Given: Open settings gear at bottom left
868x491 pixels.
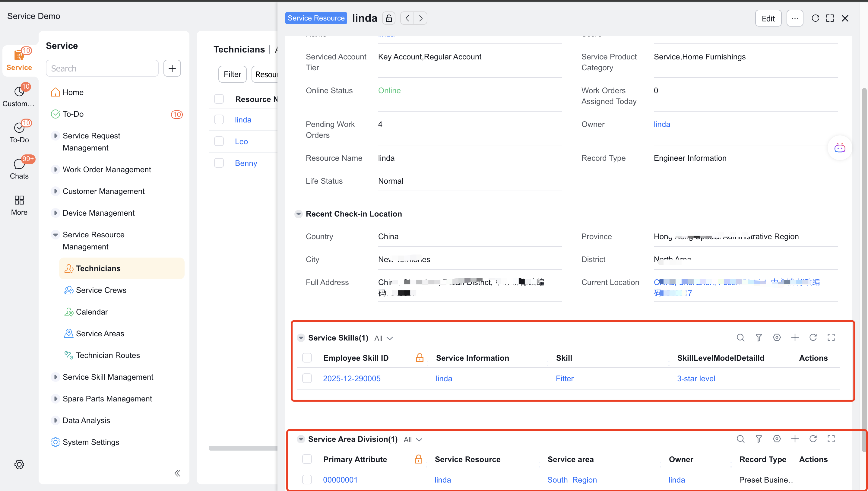Looking at the screenshot, I should click(19, 464).
